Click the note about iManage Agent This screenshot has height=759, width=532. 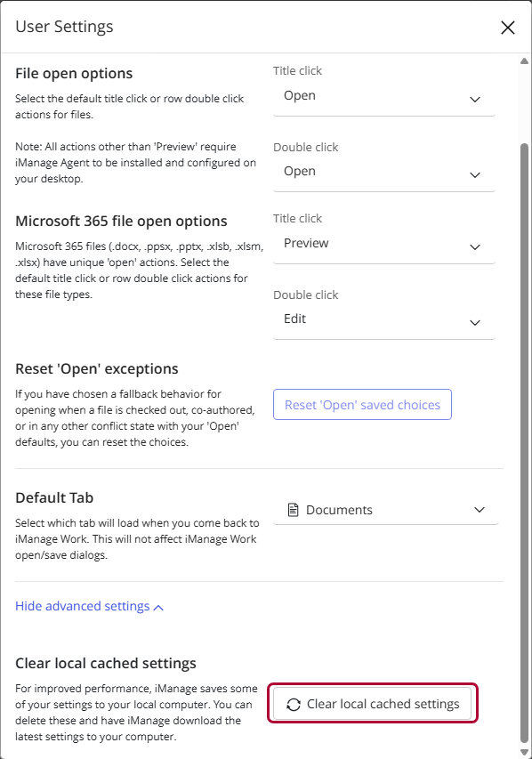click(135, 163)
